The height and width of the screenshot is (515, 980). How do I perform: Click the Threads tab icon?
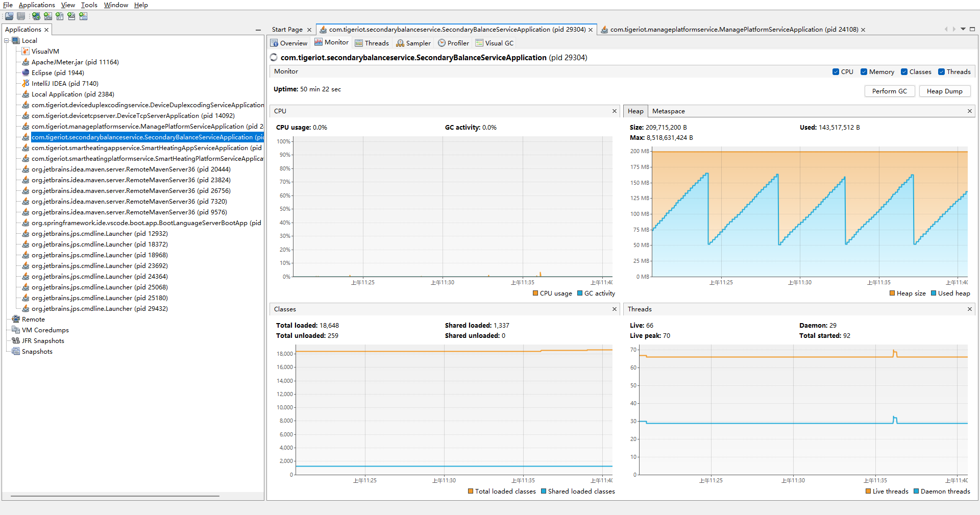click(x=359, y=43)
